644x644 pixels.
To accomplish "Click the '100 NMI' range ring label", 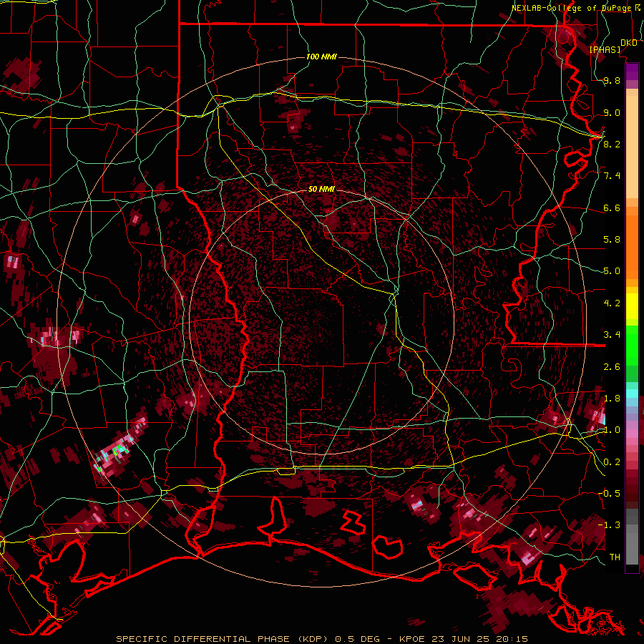I will (x=321, y=57).
